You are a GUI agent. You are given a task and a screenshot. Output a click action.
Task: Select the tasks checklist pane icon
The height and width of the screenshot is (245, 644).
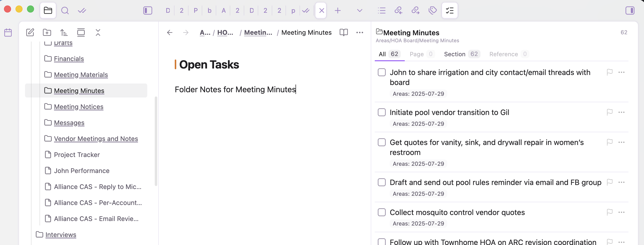(449, 10)
